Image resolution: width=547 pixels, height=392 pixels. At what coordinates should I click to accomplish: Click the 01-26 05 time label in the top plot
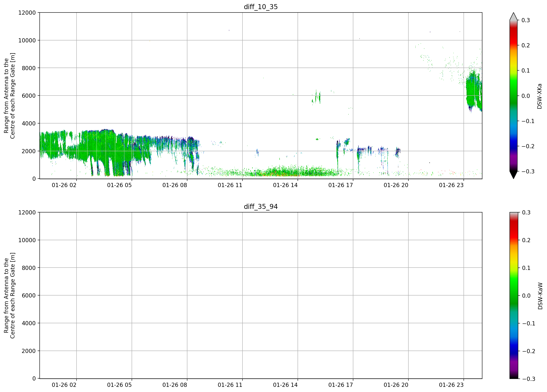(x=119, y=185)
